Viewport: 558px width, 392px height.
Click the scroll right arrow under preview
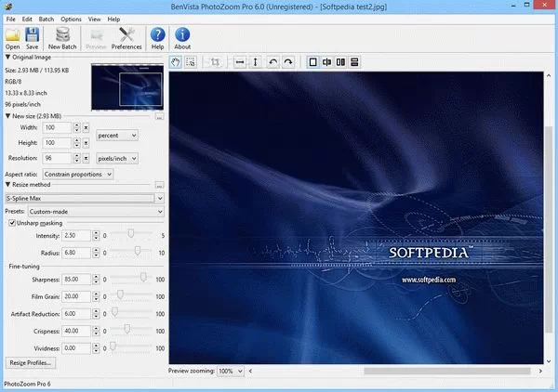coord(540,371)
